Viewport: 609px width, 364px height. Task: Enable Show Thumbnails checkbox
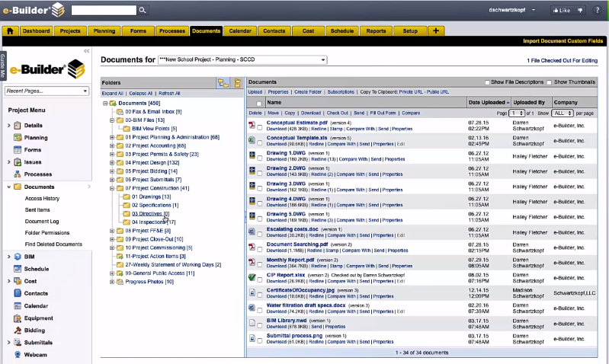pyautogui.click(x=549, y=82)
